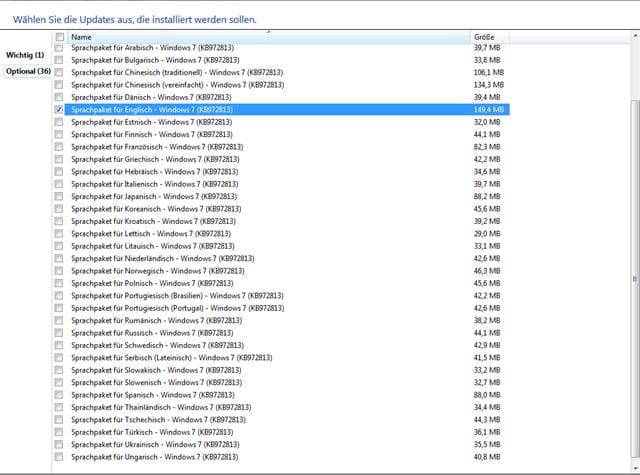Tick the Sprachpaket für Spanisch checkbox
640x475 pixels.
point(60,395)
